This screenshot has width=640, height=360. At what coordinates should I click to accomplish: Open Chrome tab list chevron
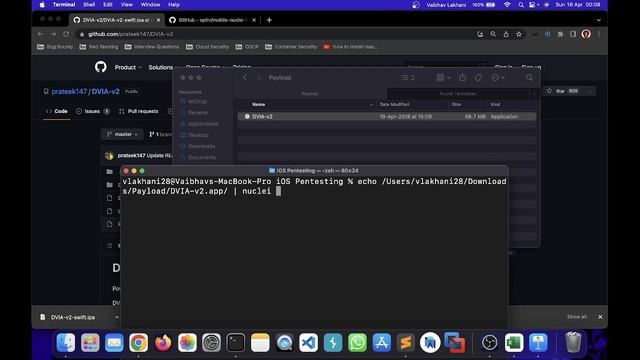click(x=598, y=20)
